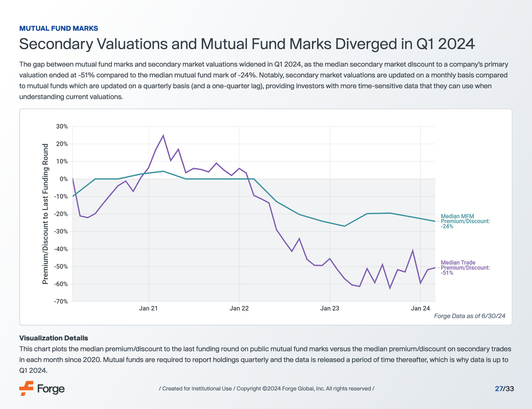The image size is (532, 409).
Task: Click the purple line's lowest dip in late 2023
Action: (390, 288)
